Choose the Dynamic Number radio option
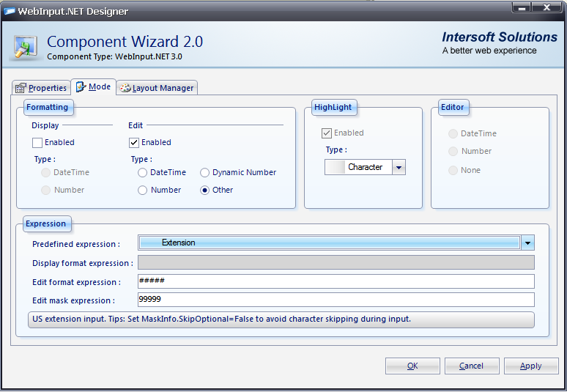The image size is (567, 392). (205, 173)
